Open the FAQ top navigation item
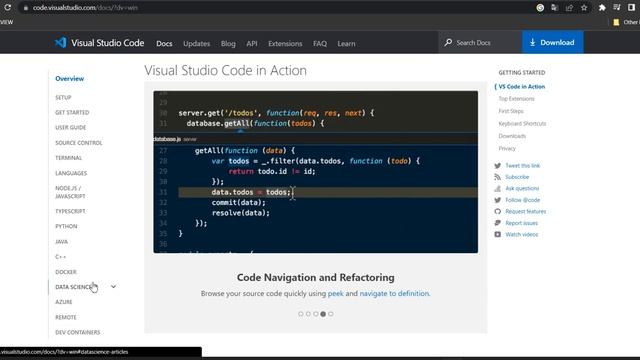This screenshot has height=360, width=640. pos(320,43)
